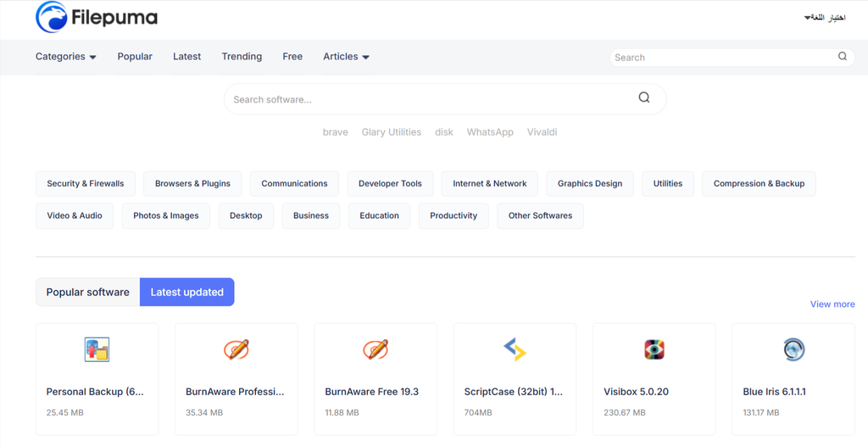Open the language selection dropdown

(824, 18)
